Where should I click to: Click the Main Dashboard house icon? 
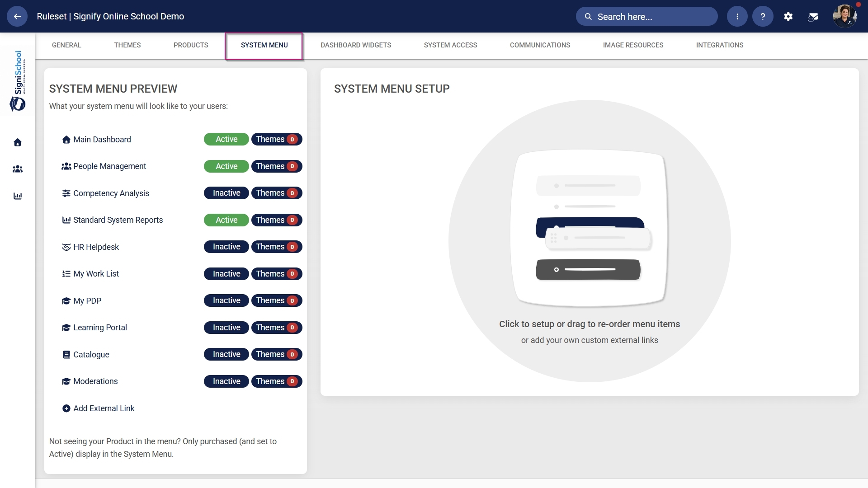66,140
